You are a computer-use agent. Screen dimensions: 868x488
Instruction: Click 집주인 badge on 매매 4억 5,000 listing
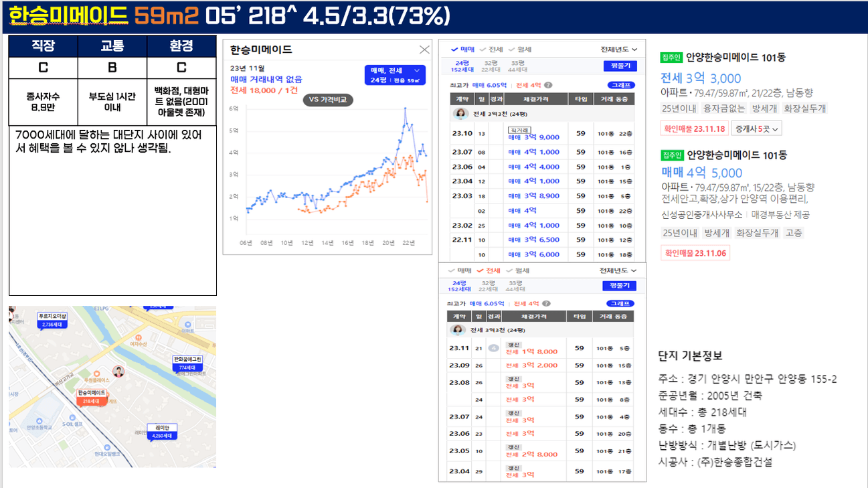point(672,155)
